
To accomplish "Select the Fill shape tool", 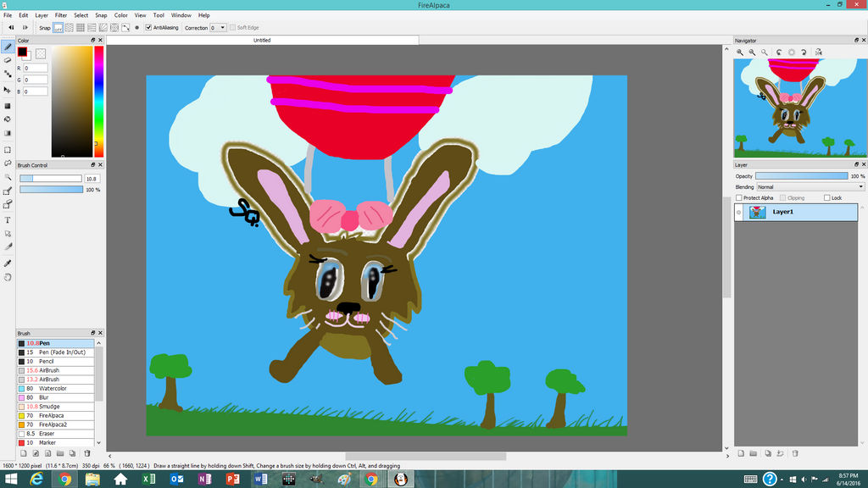I will 8,106.
